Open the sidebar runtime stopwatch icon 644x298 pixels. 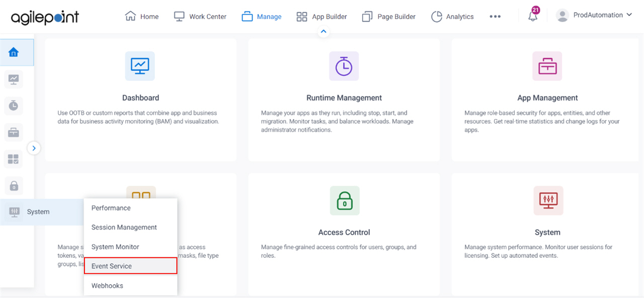click(14, 106)
